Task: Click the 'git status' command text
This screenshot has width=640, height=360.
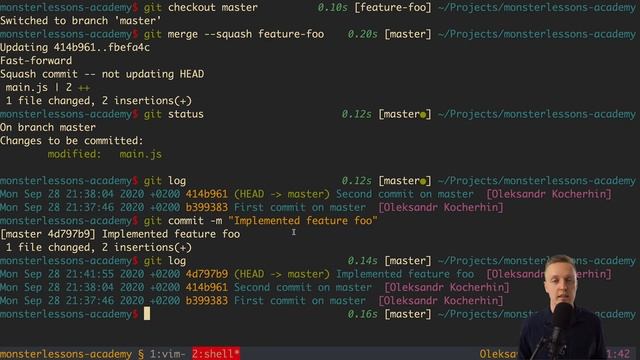Action: pos(173,114)
